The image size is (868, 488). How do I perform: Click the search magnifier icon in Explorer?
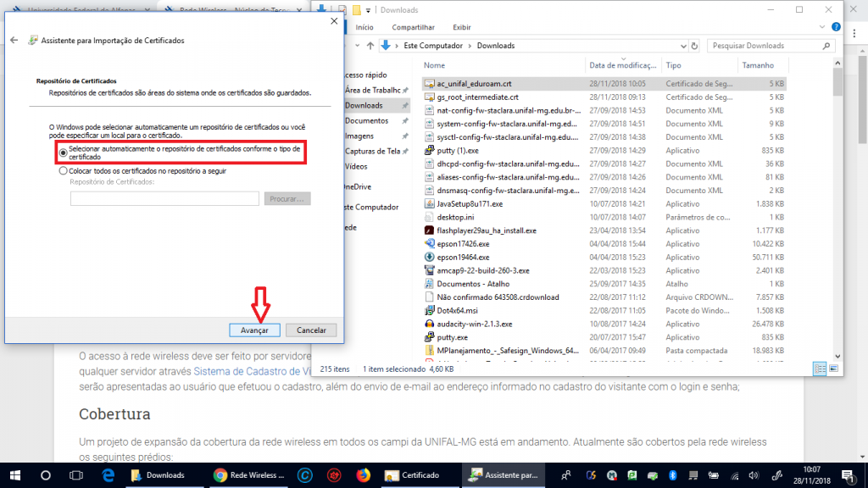coord(826,46)
